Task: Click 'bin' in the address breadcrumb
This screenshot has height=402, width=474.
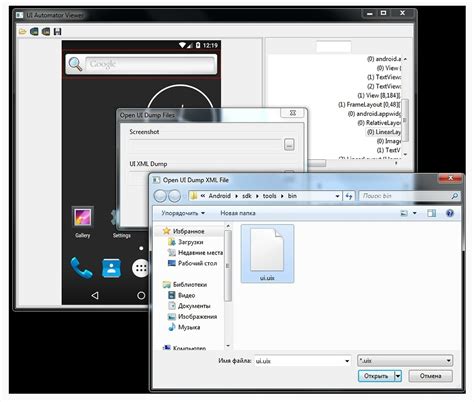Action: [x=292, y=196]
